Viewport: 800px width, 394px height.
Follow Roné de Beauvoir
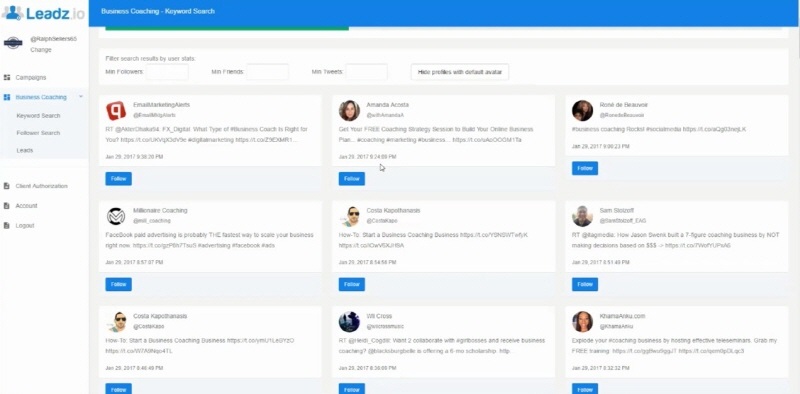585,168
